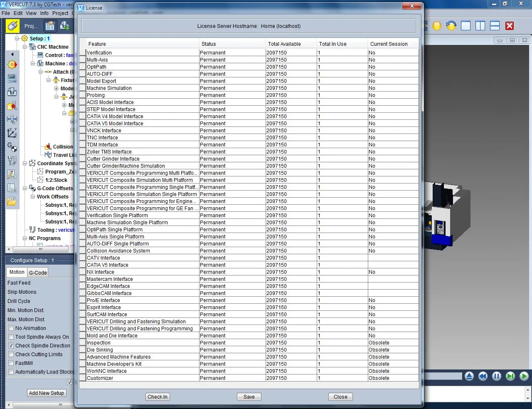Open the Info menu
The width and height of the screenshot is (532, 409).
[44, 13]
